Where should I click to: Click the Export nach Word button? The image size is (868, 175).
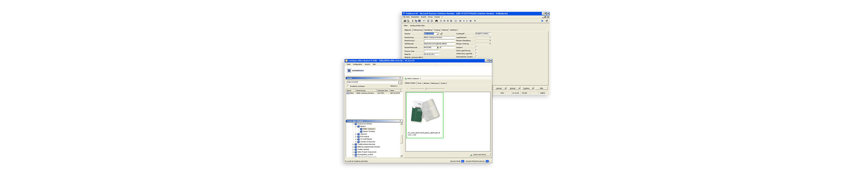tap(480, 154)
